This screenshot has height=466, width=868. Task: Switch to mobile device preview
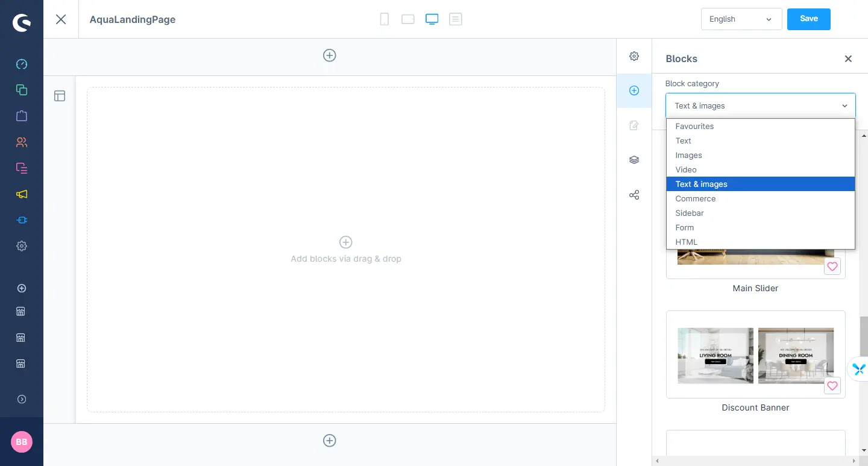pyautogui.click(x=384, y=19)
